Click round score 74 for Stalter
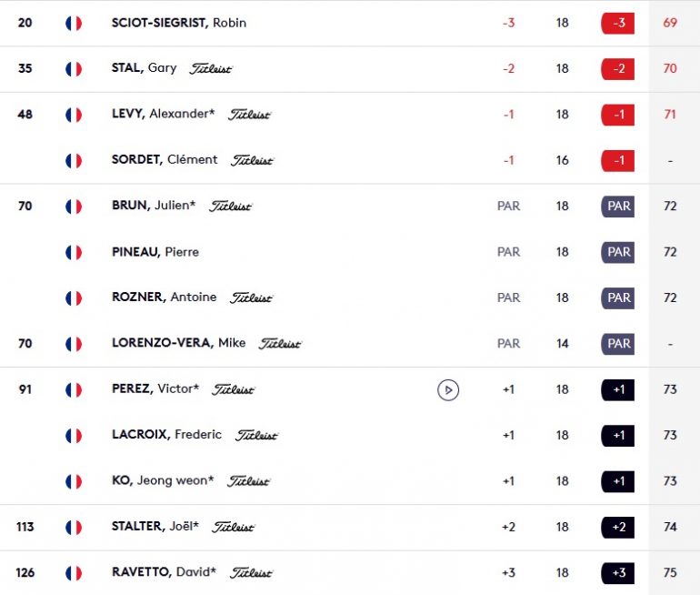This screenshot has width=700, height=595. [x=670, y=527]
